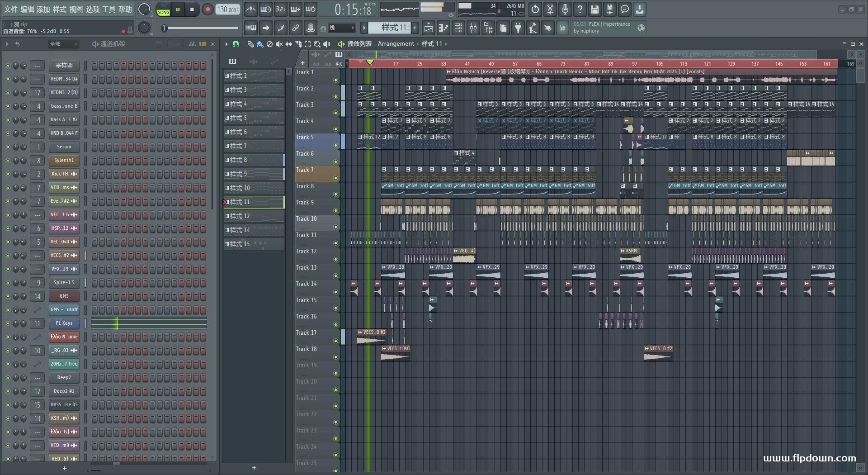Screen dimensions: 868x475
Task: Open the mixer view icon
Action: (473, 28)
